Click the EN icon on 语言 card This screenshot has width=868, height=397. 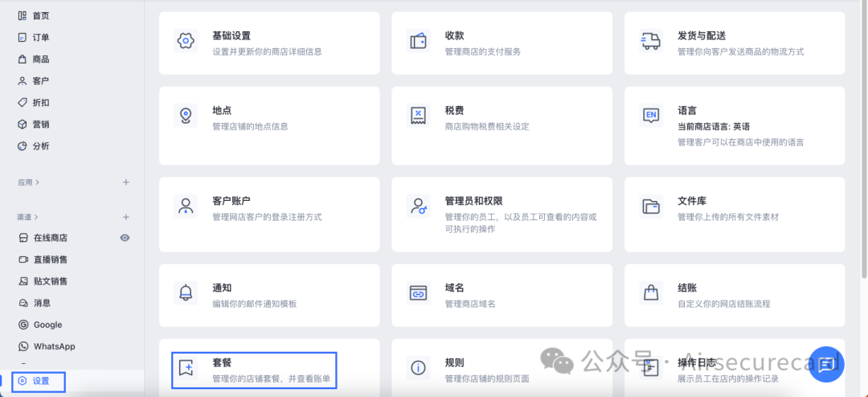651,116
